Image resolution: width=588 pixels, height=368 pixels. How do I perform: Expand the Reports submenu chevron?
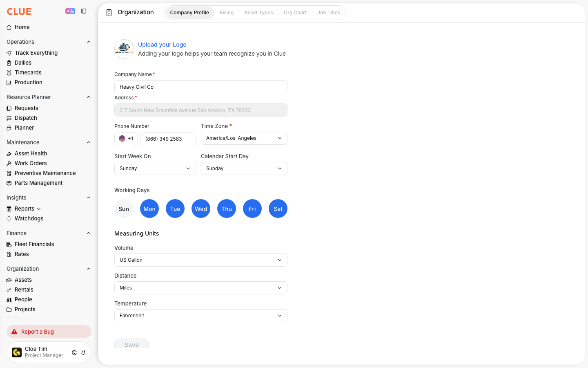coord(39,209)
